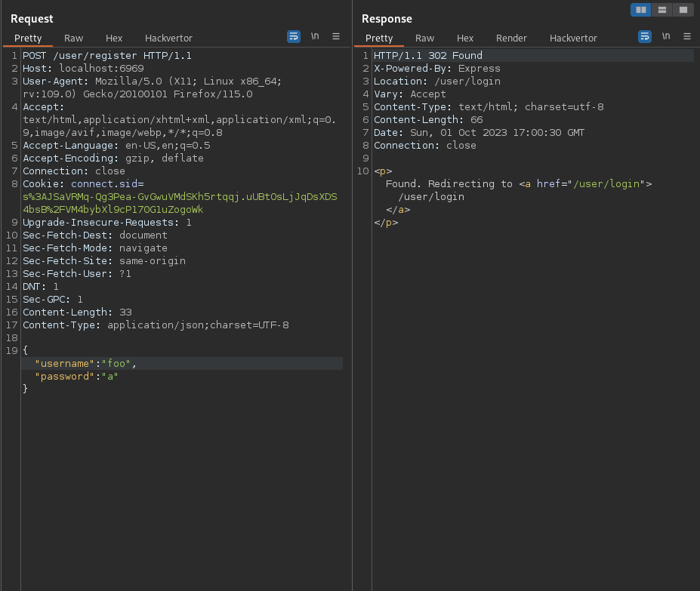The width and height of the screenshot is (700, 591).
Task: Click the Sec-Fetch-Mode: navigate line
Action: tap(95, 248)
